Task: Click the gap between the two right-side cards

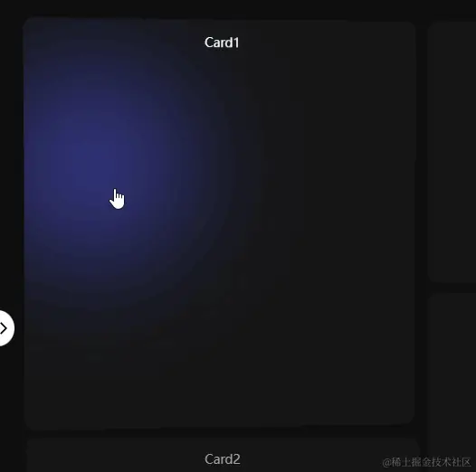Action: point(452,288)
